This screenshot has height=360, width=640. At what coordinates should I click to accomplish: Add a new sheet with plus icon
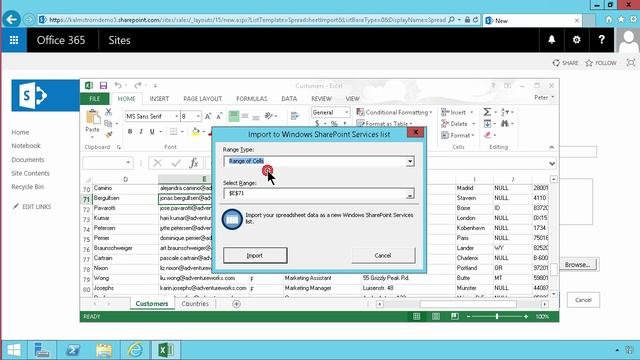(236, 304)
